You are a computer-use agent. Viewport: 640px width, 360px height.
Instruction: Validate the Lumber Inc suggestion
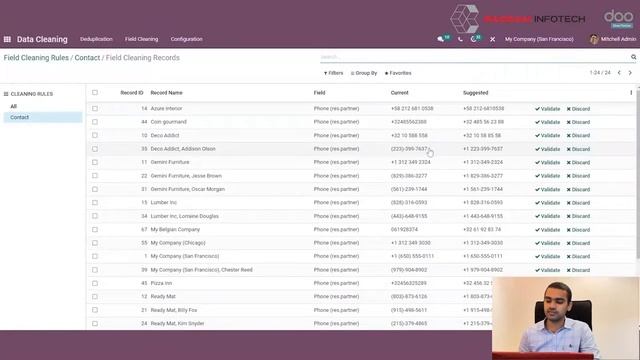point(547,203)
